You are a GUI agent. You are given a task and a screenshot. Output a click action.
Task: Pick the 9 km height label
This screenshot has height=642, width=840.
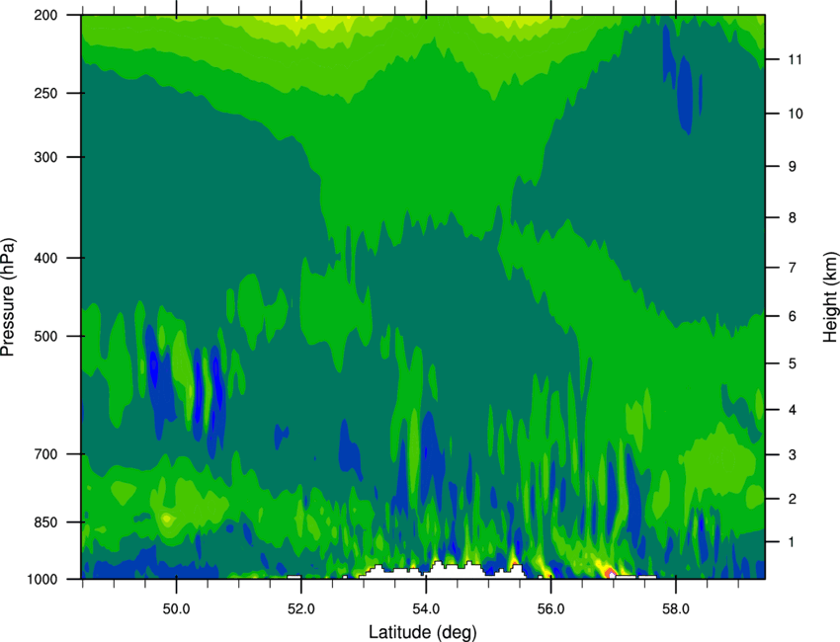click(793, 167)
